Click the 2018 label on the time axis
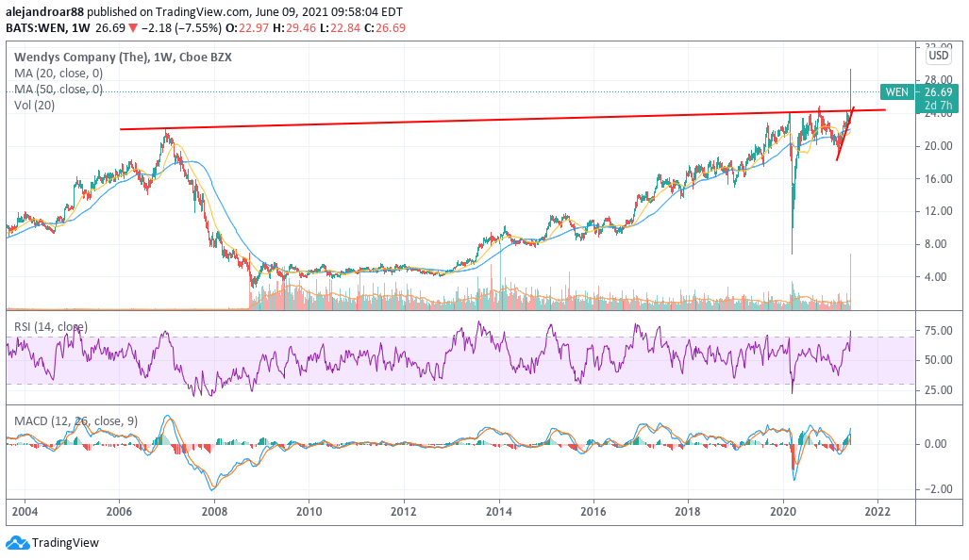This screenshot has height=560, width=969. pyautogui.click(x=688, y=511)
